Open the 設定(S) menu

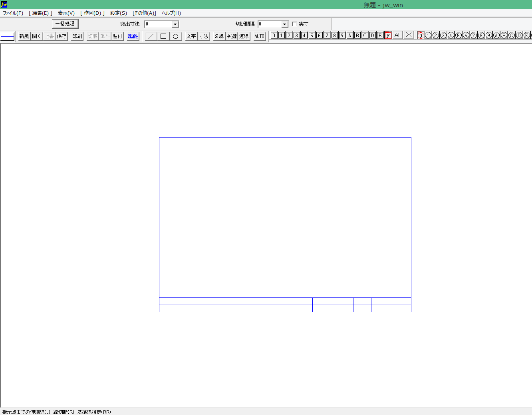(119, 13)
